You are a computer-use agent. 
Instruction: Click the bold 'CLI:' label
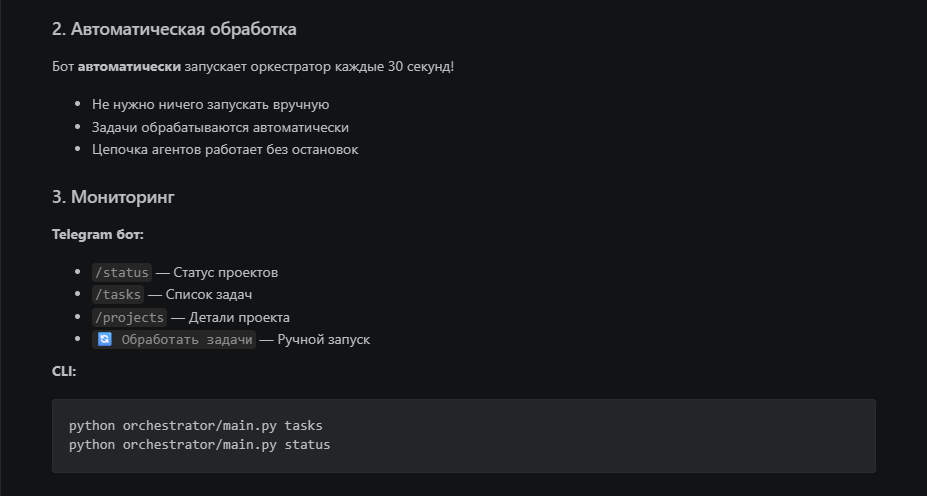[64, 371]
